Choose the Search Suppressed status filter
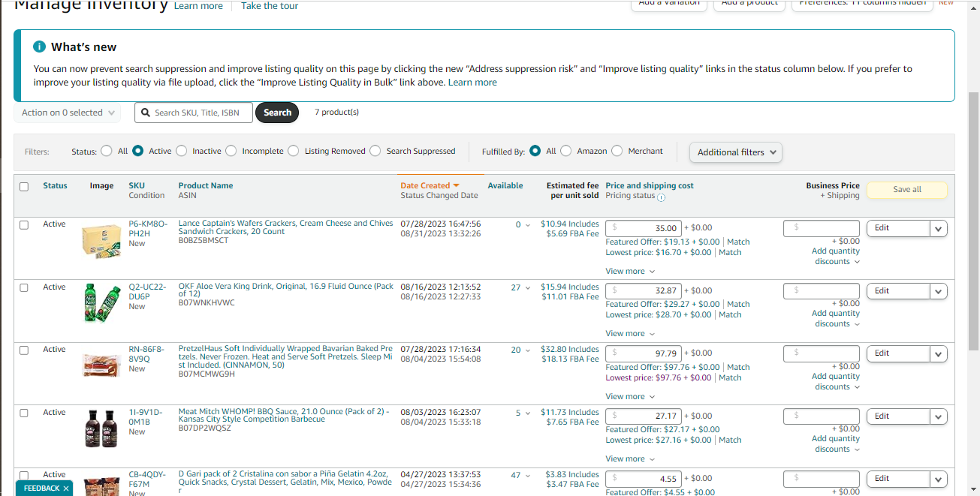 [x=375, y=151]
